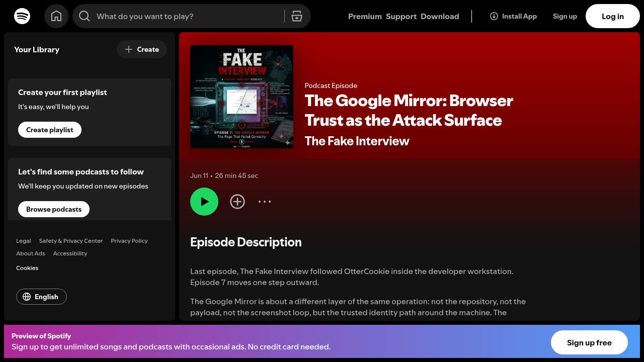The width and height of the screenshot is (644, 362).
Task: Click Sign up in header
Action: [565, 16]
